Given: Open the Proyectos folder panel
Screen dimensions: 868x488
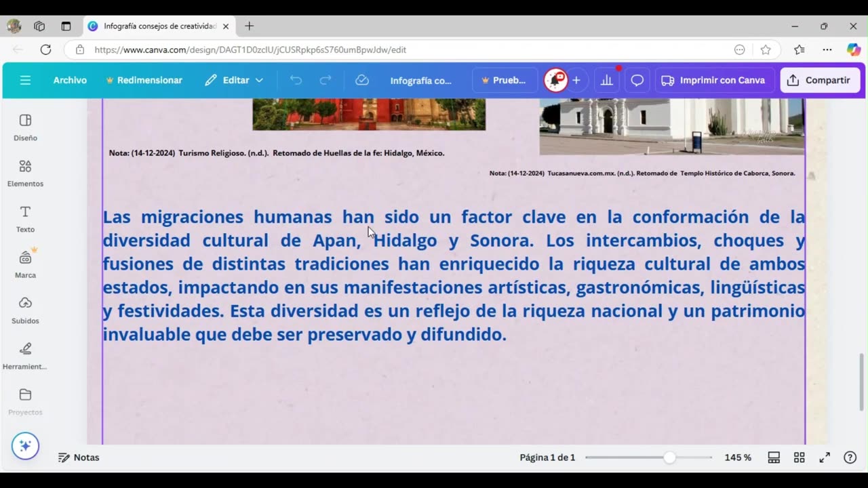Looking at the screenshot, I should click(25, 402).
